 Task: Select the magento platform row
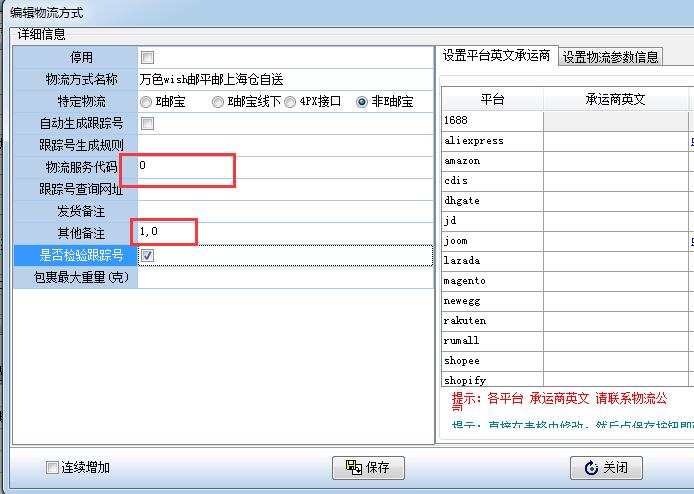[493, 281]
